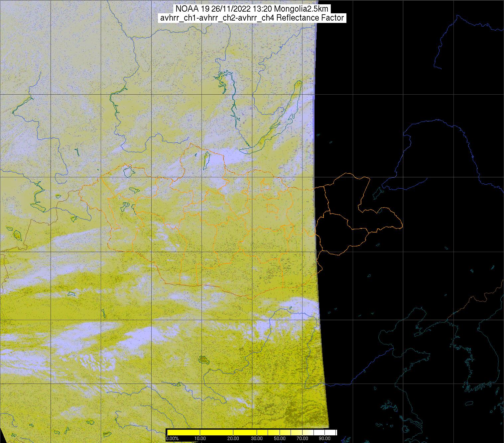Click the NOAA 19 date title line
The width and height of the screenshot is (504, 443).
(252, 9)
